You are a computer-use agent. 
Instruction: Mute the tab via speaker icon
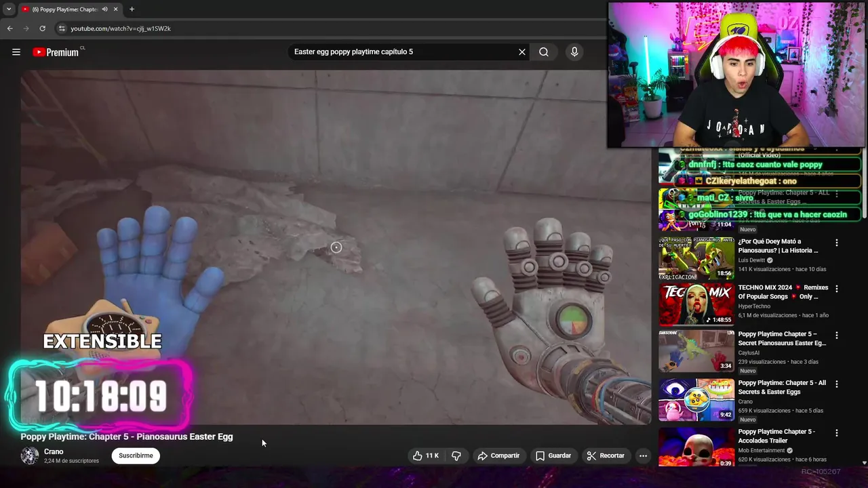pos(104,9)
